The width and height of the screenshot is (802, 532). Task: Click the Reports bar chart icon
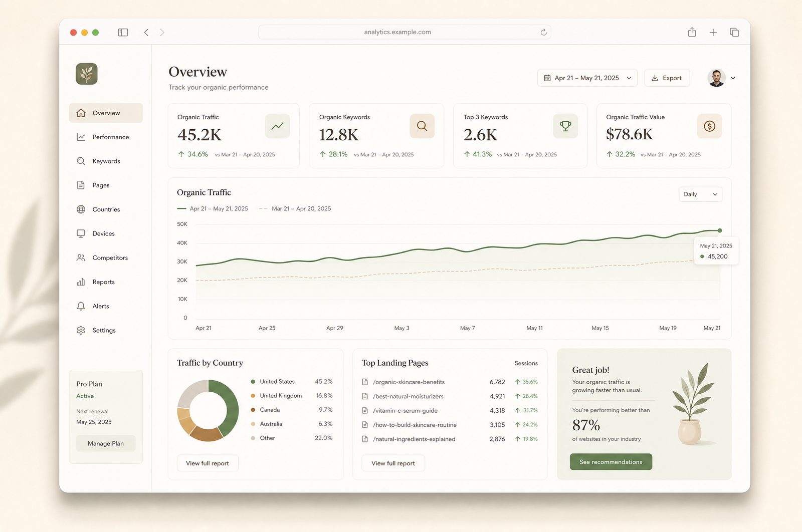tap(81, 282)
